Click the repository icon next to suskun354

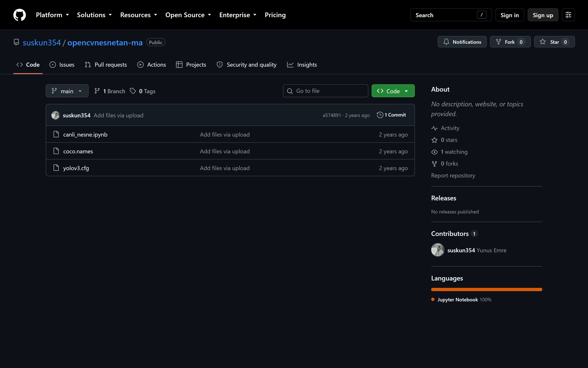click(x=16, y=42)
